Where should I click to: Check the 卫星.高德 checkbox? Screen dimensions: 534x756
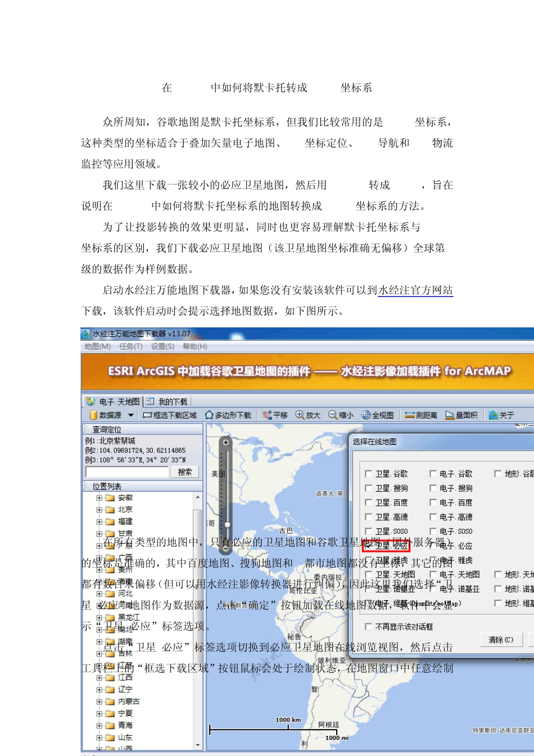click(x=369, y=517)
